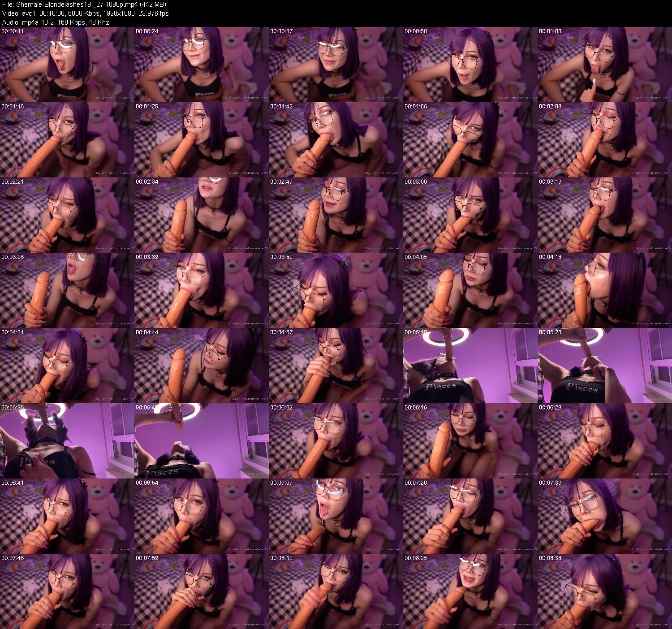
Task: Open the frame at timestamp 00:06:54
Action: point(202,516)
